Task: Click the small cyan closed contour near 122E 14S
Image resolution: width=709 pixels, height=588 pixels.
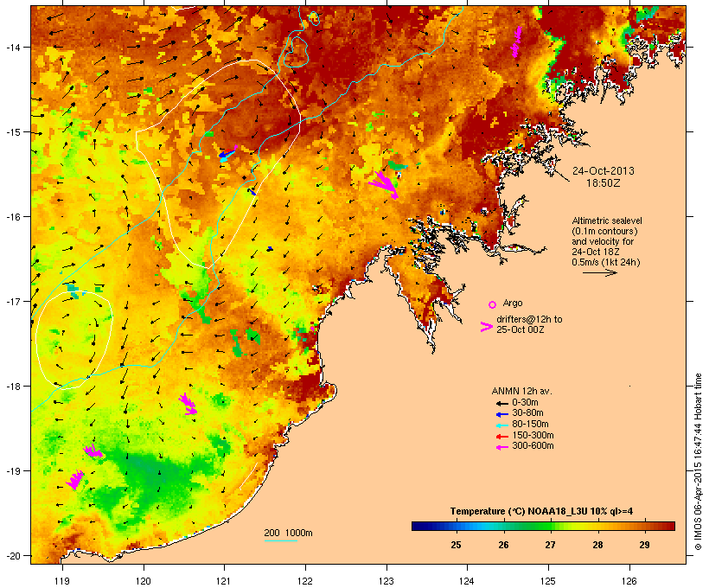Action: pos(296,52)
